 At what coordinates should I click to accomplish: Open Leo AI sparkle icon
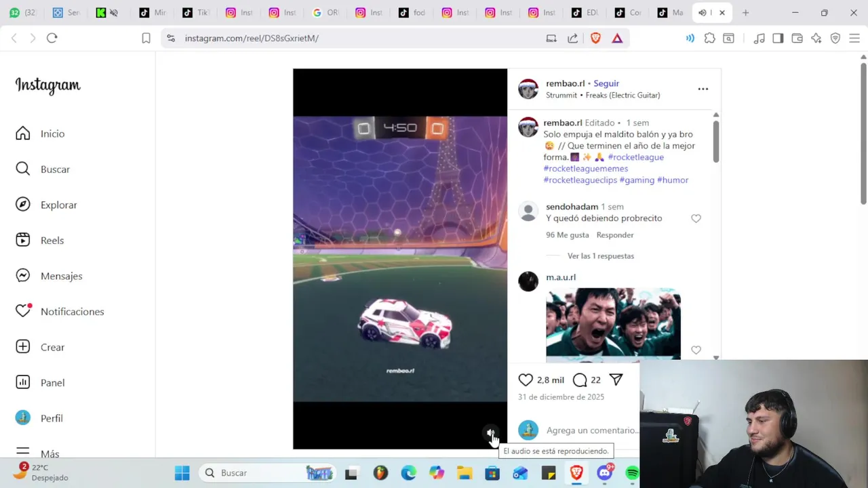tap(816, 38)
